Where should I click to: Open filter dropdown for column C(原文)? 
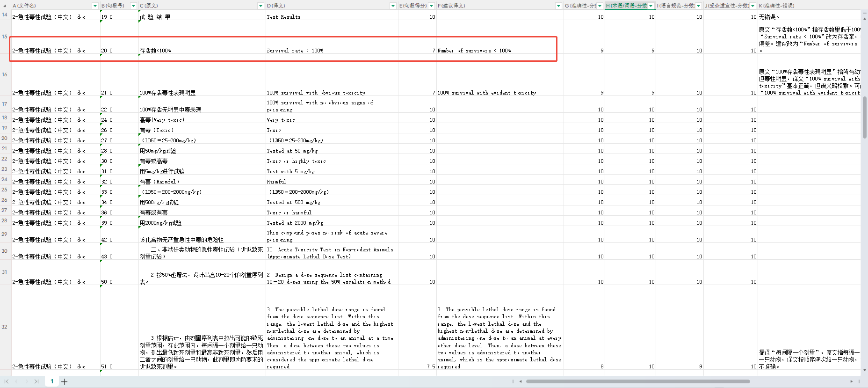[x=260, y=6]
